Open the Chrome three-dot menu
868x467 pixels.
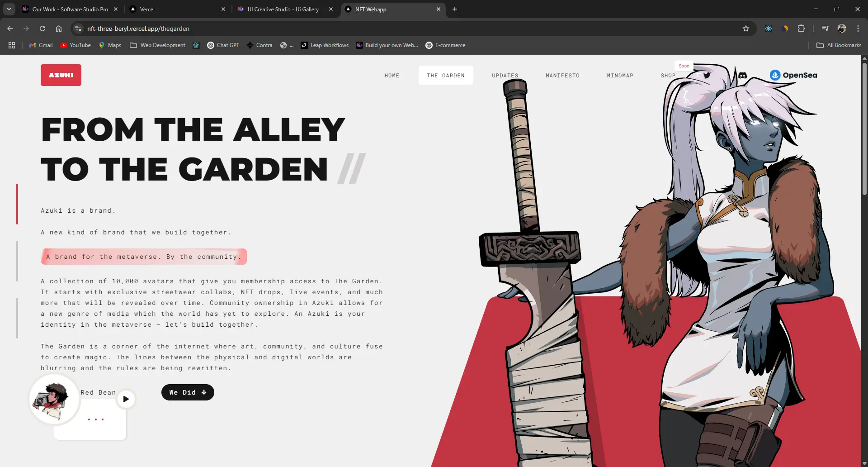[858, 29]
